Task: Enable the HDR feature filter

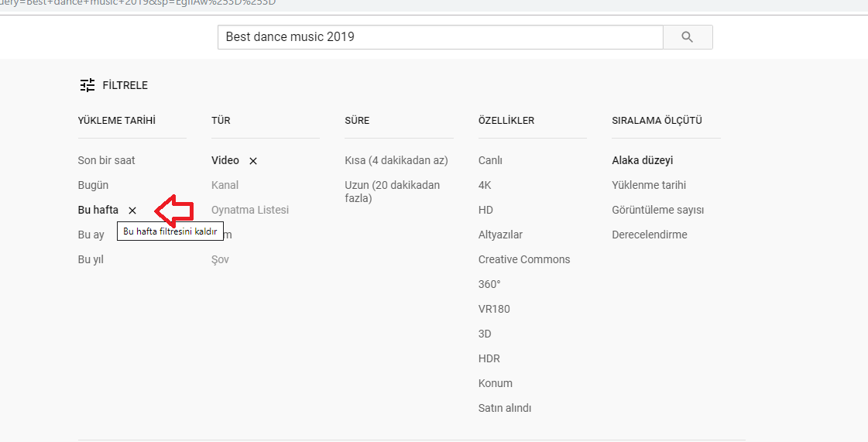Action: click(x=489, y=358)
